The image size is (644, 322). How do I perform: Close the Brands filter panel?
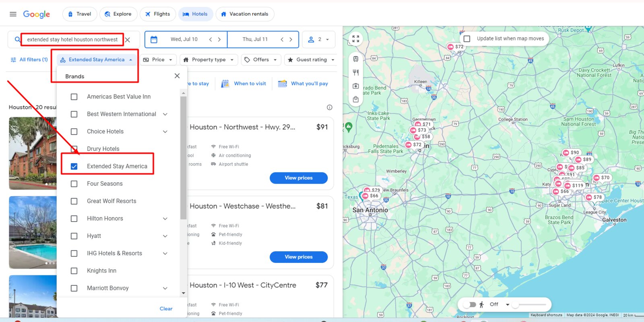[177, 76]
